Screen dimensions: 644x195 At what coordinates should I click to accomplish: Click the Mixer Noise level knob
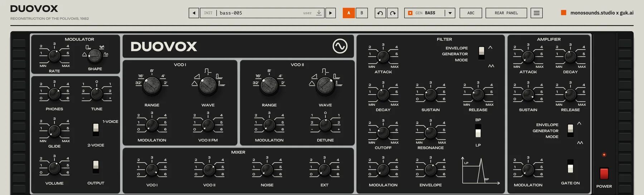click(267, 170)
